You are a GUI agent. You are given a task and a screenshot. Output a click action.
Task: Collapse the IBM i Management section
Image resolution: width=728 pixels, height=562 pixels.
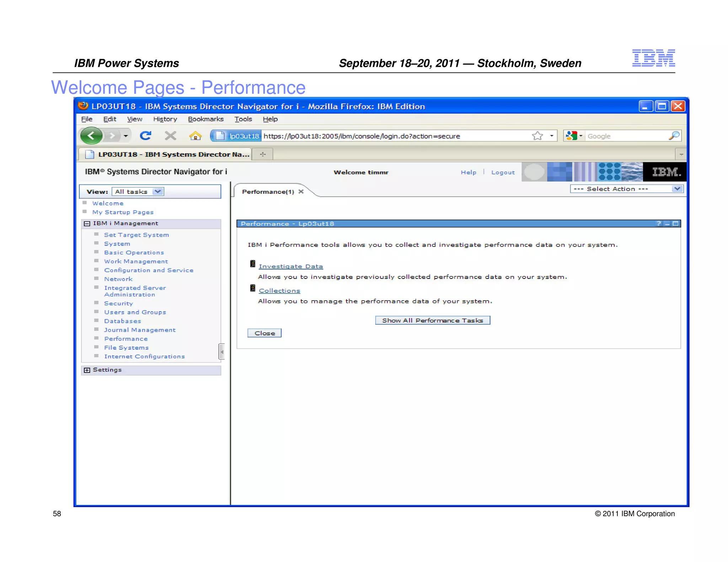click(x=87, y=223)
